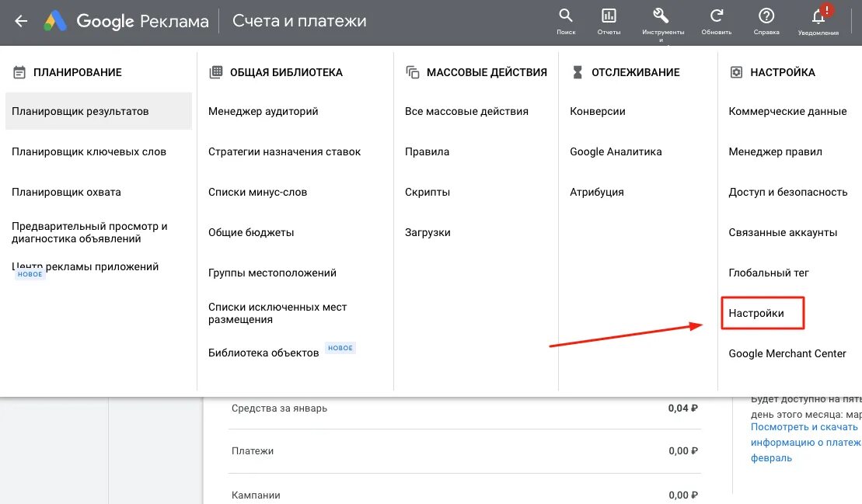Screen dimensions: 862x504
Task: Open Скрипты
Action: (428, 192)
